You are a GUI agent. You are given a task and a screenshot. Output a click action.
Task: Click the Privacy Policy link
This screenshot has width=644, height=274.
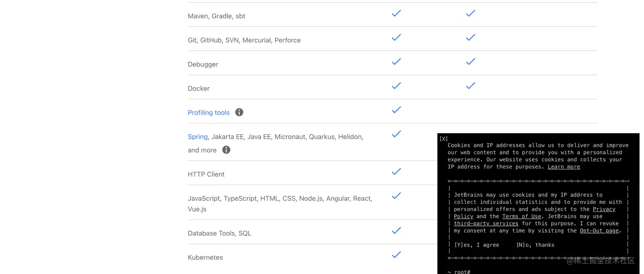click(604, 209)
